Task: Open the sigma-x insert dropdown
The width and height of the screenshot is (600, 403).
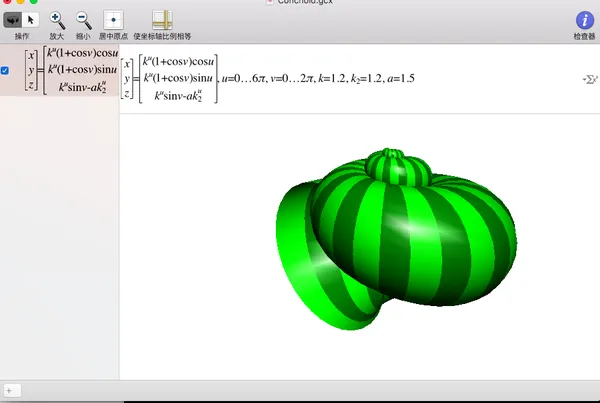Action: [590, 79]
